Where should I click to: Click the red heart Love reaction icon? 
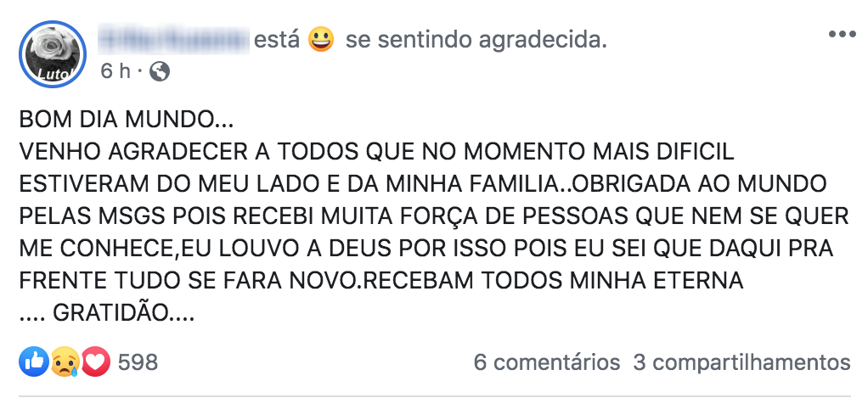96,362
